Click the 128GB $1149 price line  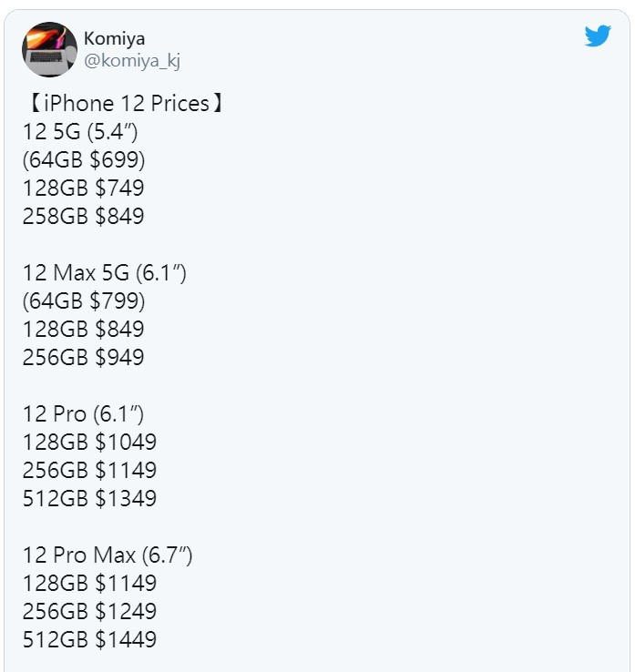point(89,584)
